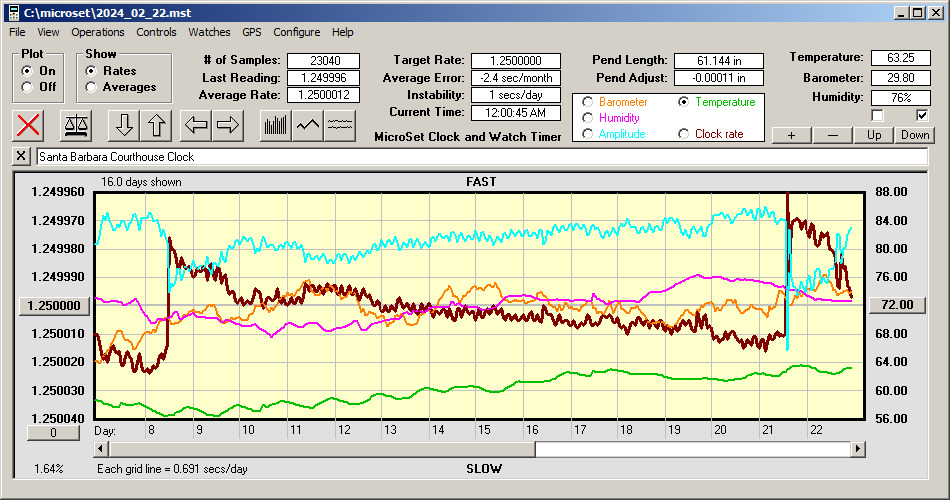Click the Instability value field
950x500 pixels.
516,95
